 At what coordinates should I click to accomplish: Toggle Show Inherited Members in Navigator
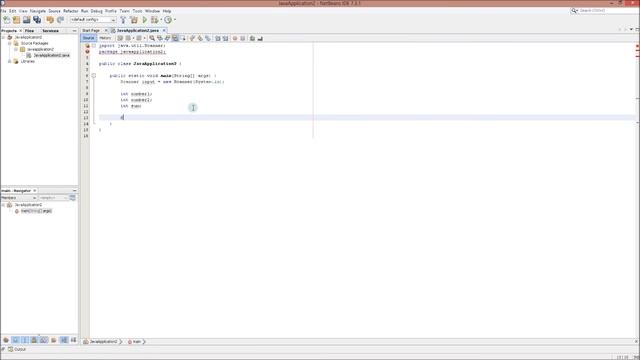tap(6, 340)
